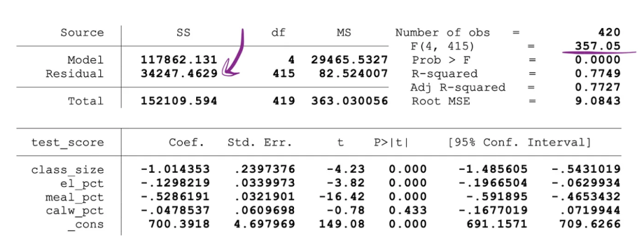This screenshot has width=644, height=242.
Task: Select the Model sum of squares 117862.131
Action: [179, 60]
